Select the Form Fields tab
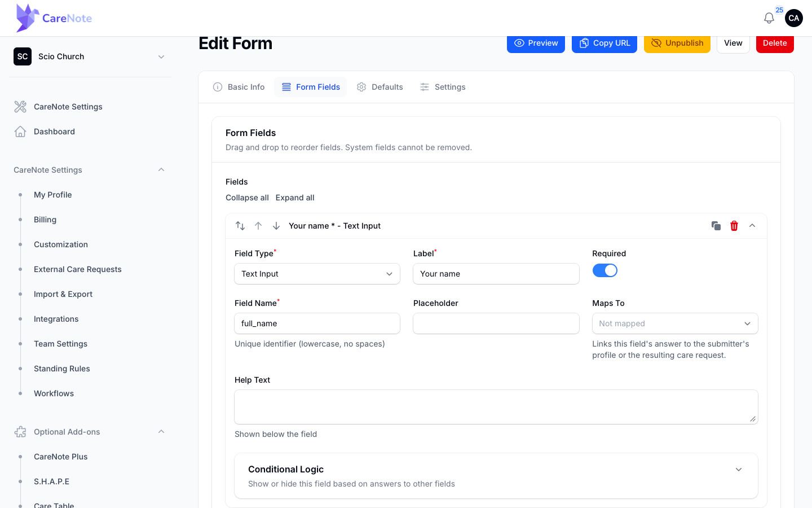812x508 pixels. coord(311,87)
